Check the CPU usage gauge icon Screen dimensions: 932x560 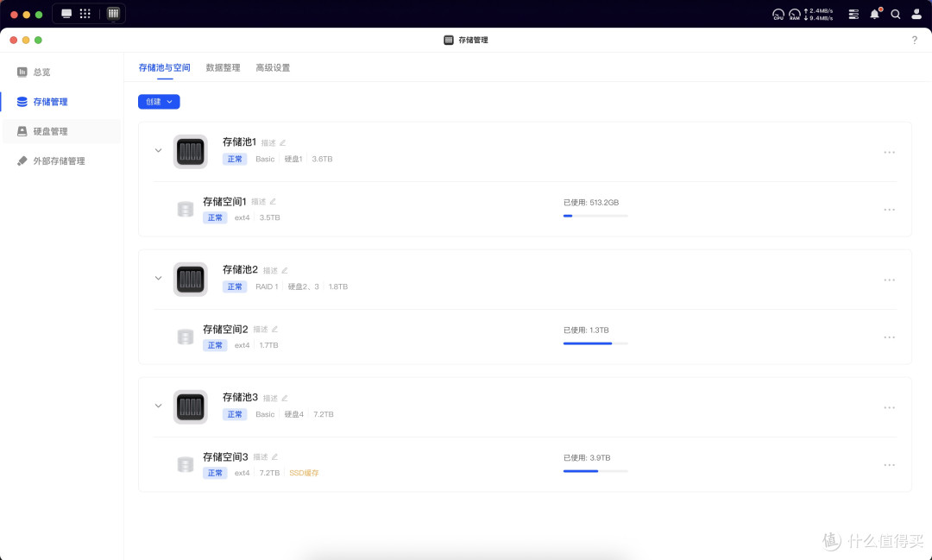(x=778, y=15)
